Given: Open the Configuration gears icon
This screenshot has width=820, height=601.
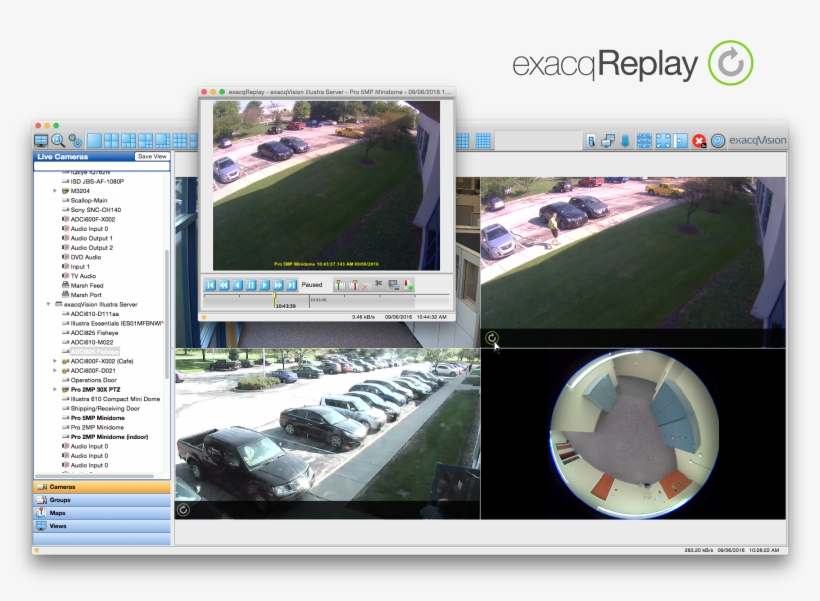Looking at the screenshot, I should click(77, 139).
